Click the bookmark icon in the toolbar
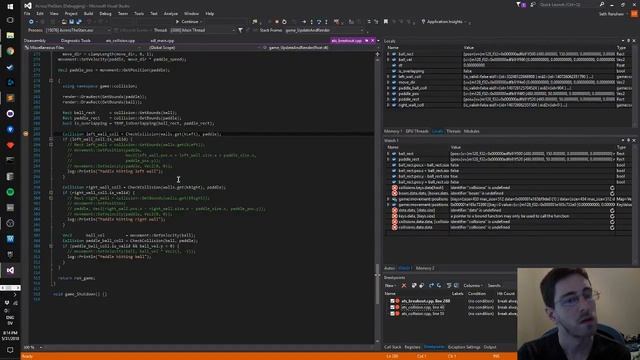The image size is (640, 360). point(386,22)
